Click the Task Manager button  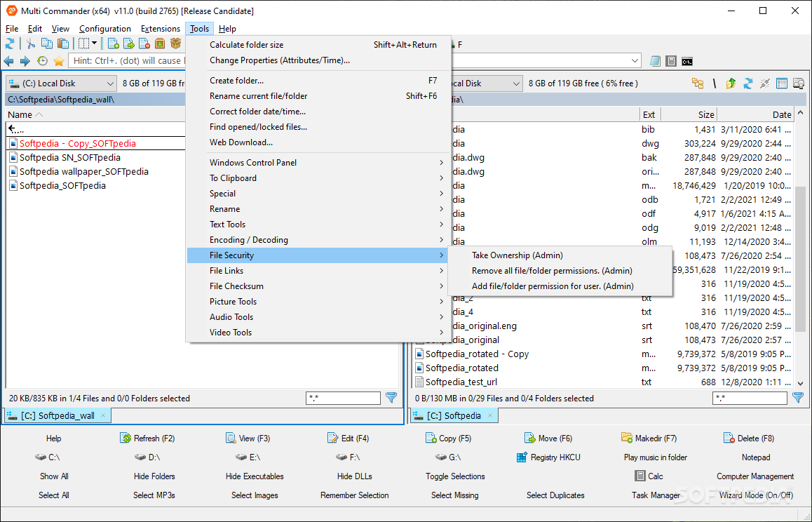click(x=656, y=495)
